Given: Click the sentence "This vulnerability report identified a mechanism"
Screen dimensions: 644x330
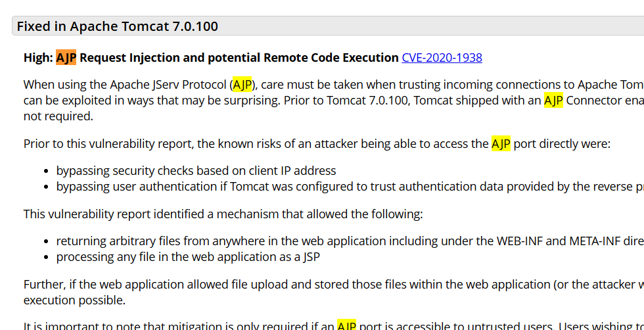Looking at the screenshot, I should [223, 214].
